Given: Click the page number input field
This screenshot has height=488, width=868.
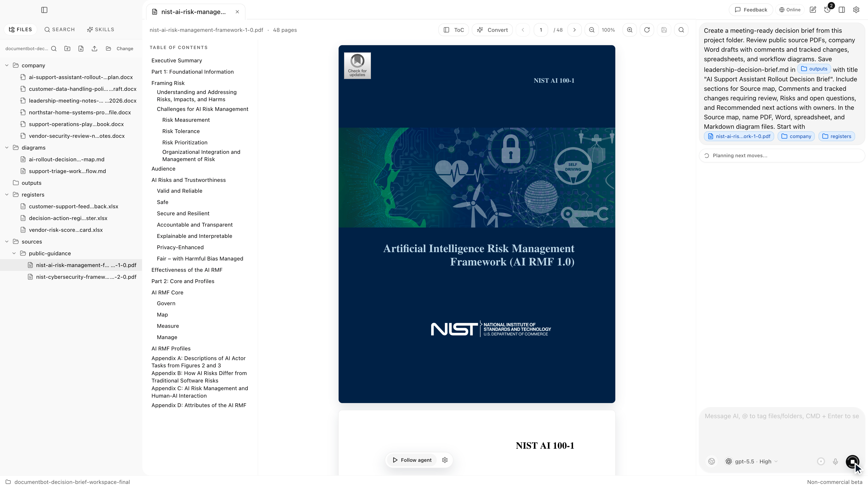Looking at the screenshot, I should pyautogui.click(x=541, y=30).
